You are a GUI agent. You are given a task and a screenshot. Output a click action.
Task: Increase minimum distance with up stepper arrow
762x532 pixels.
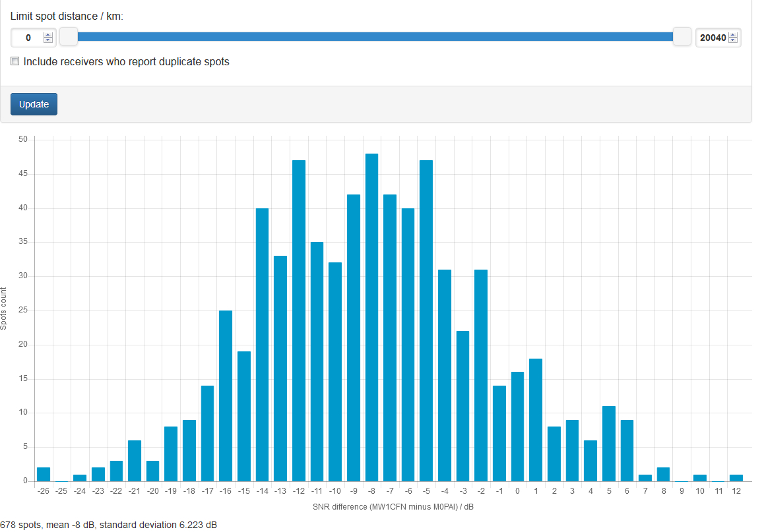pos(48,34)
